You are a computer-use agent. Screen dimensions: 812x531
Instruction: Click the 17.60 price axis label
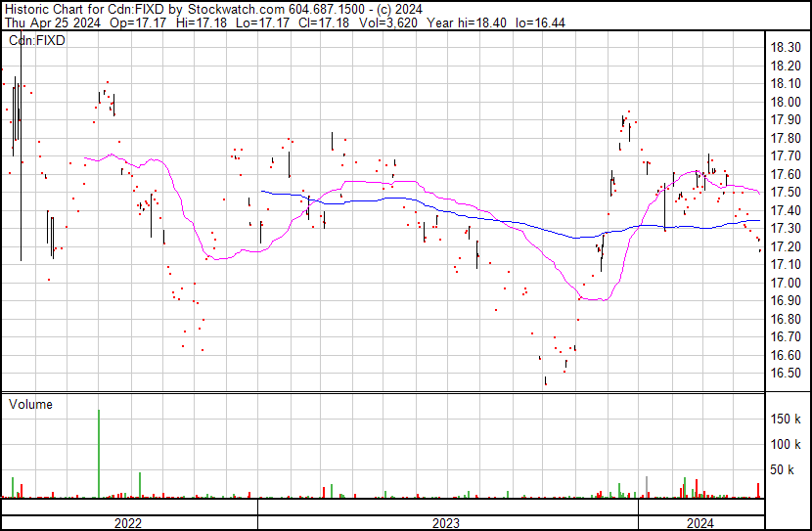coord(786,174)
